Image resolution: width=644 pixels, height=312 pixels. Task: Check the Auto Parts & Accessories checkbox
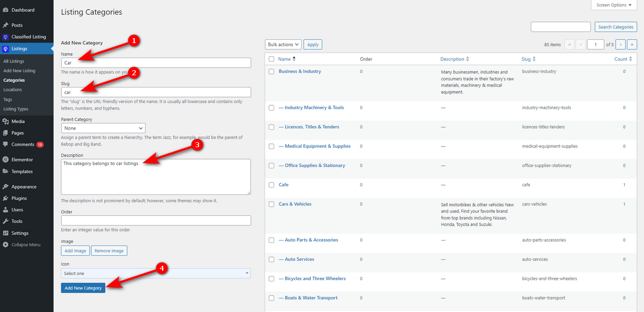(272, 241)
